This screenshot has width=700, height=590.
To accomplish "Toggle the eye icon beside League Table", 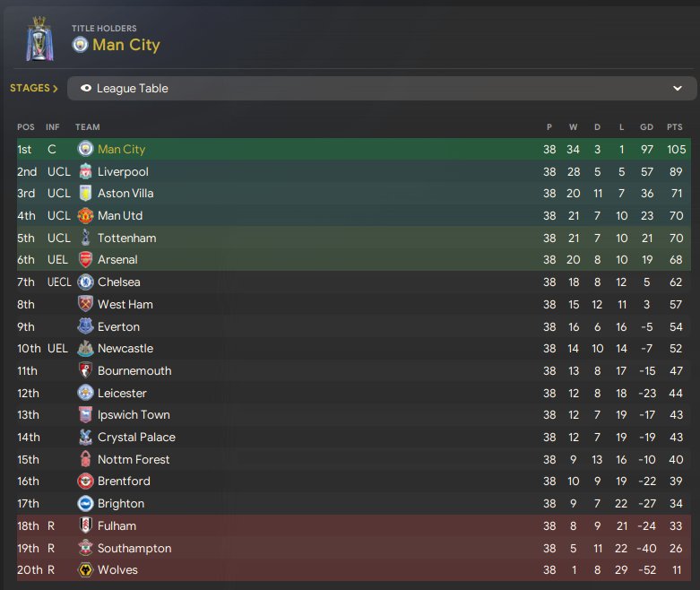I will (86, 88).
